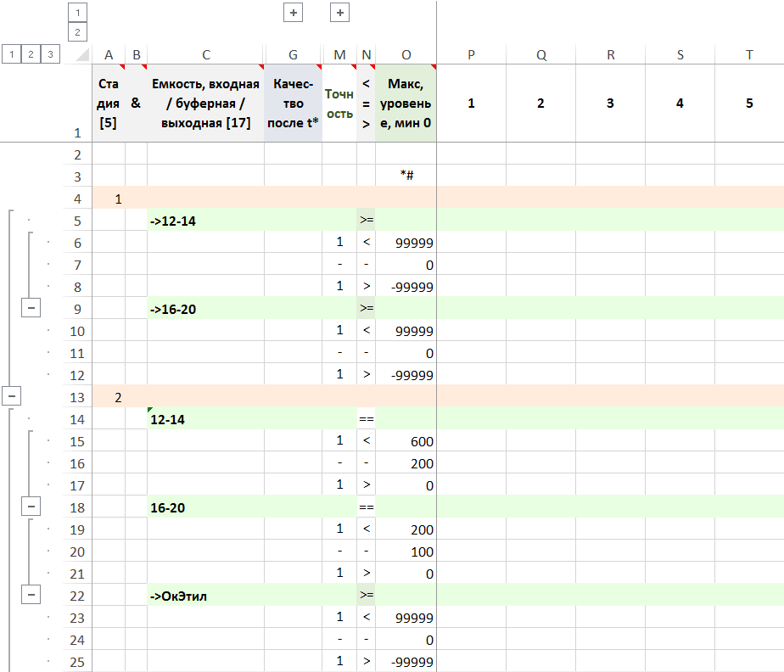Collapse the stage group at row 13
Screen dimensions: 784x672
tap(12, 395)
